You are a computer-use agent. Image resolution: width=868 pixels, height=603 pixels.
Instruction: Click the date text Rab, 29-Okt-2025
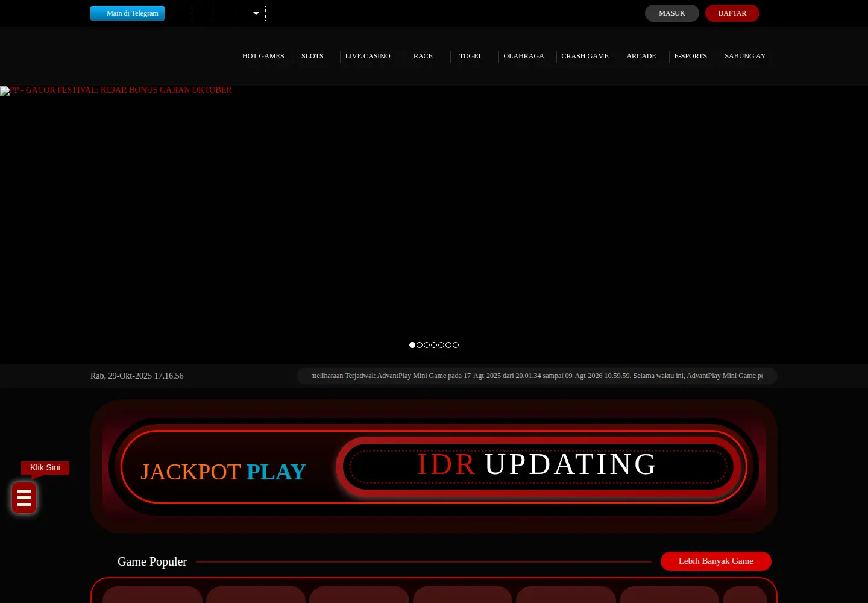137,376
